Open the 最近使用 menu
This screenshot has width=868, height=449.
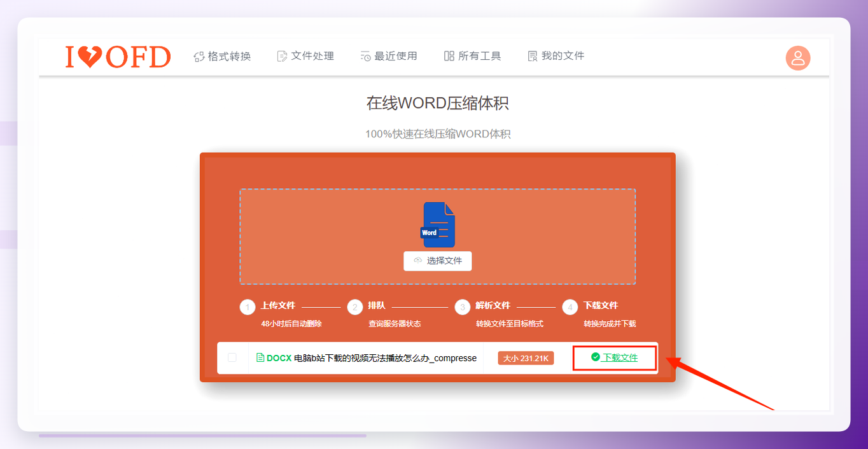[389, 56]
